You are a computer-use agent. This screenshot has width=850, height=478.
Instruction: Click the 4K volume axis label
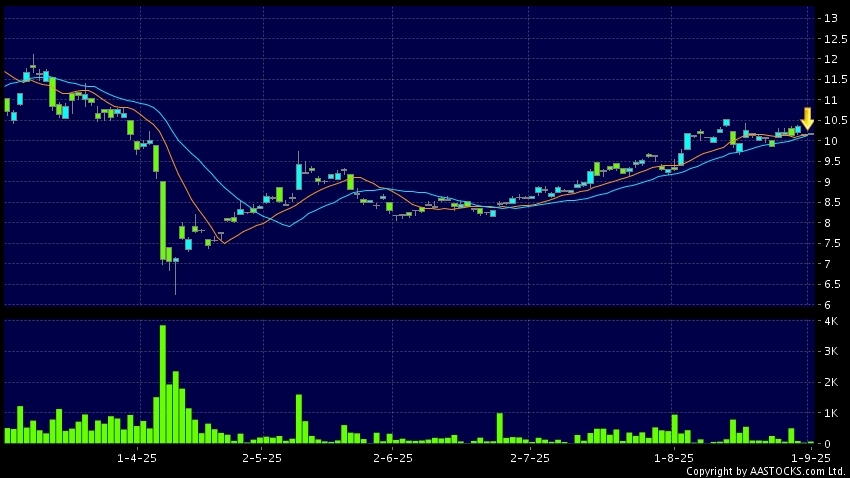pyautogui.click(x=830, y=321)
